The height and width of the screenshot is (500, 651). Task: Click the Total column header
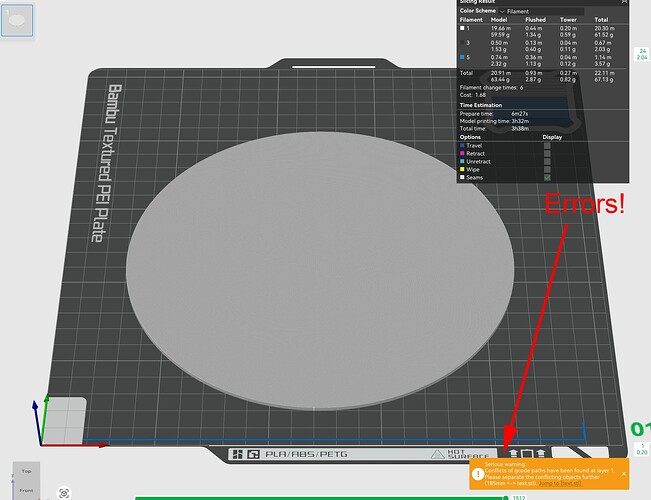pos(601,20)
